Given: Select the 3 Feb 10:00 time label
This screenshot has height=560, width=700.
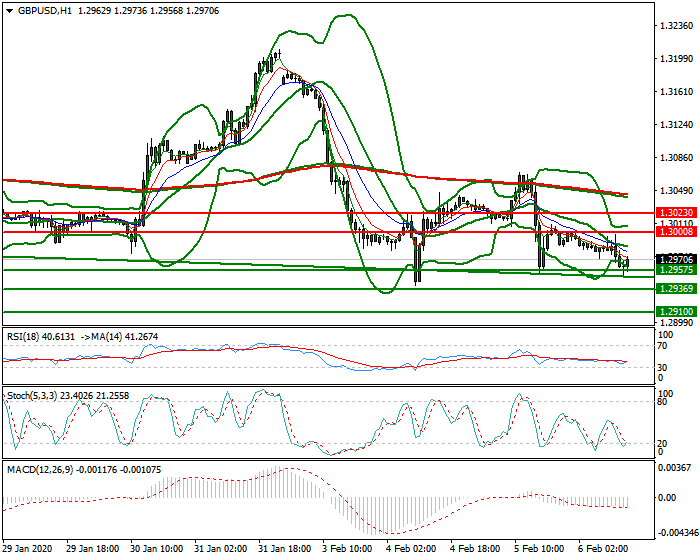Looking at the screenshot, I should 348,548.
